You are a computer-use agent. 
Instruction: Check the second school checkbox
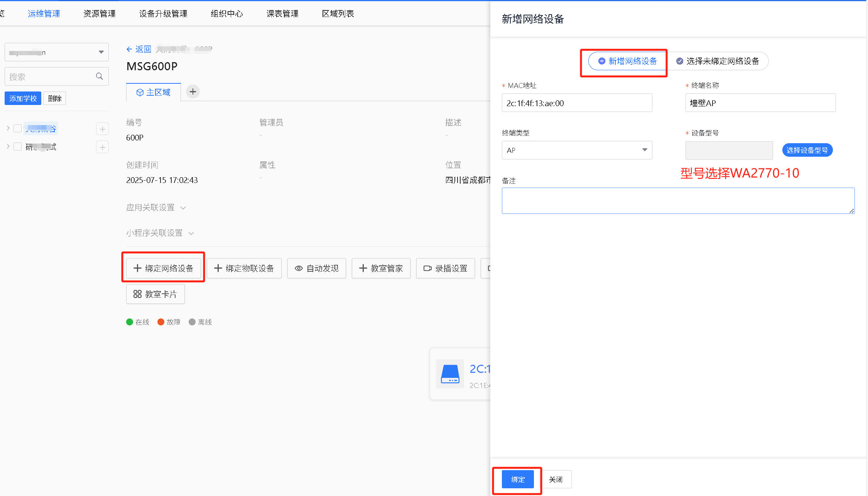click(x=17, y=147)
